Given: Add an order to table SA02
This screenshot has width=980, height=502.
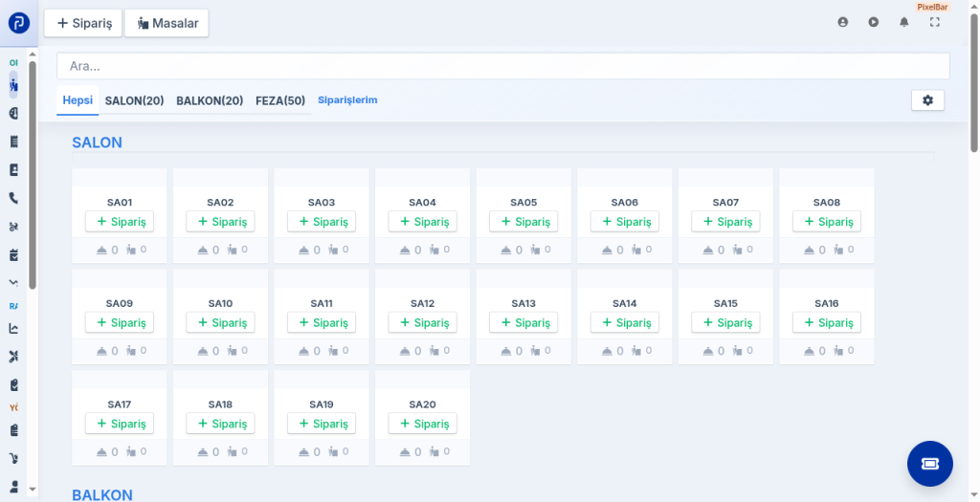Looking at the screenshot, I should coord(220,222).
